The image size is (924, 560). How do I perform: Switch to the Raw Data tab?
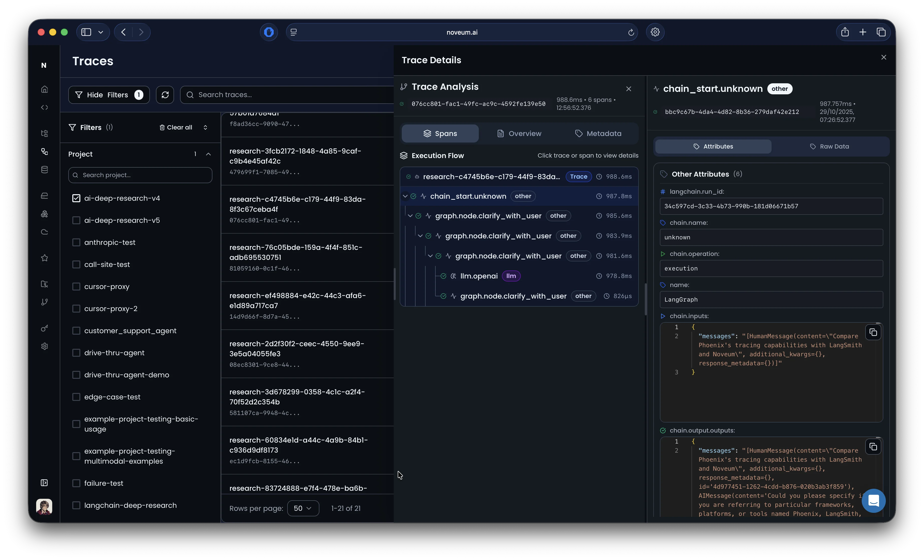click(829, 147)
